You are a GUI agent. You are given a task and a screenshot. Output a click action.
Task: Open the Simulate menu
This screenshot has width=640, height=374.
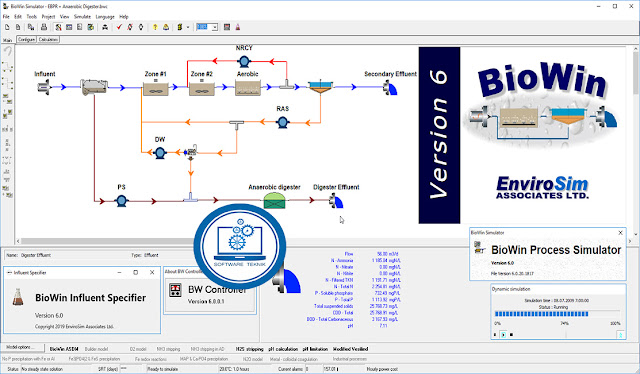82,17
